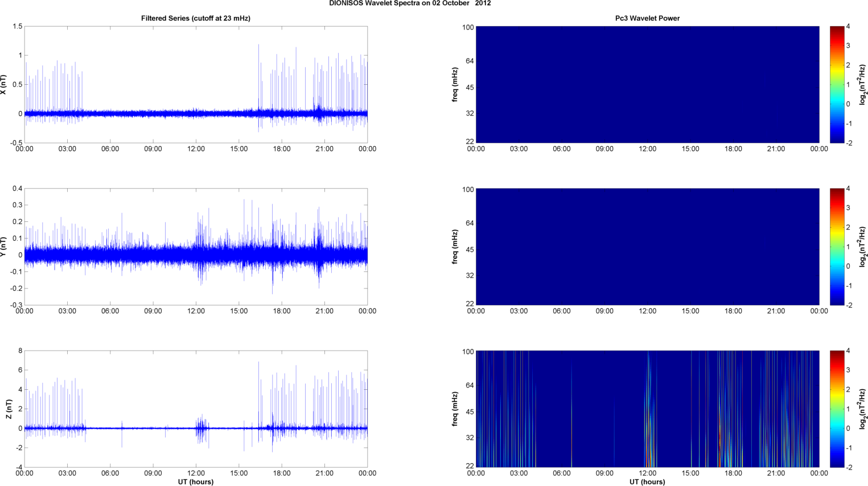Click 45 frequency tick on middle spectrogram

[x=470, y=250]
